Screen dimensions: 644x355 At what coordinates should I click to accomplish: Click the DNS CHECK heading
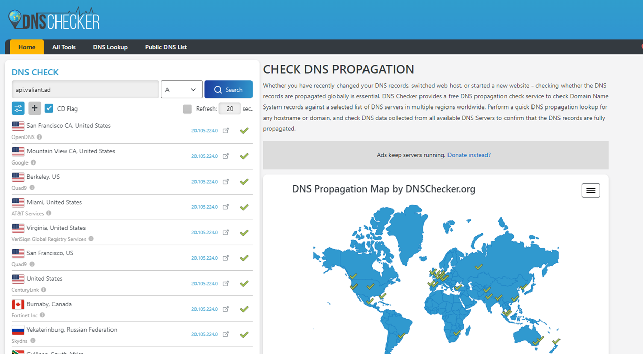point(35,72)
